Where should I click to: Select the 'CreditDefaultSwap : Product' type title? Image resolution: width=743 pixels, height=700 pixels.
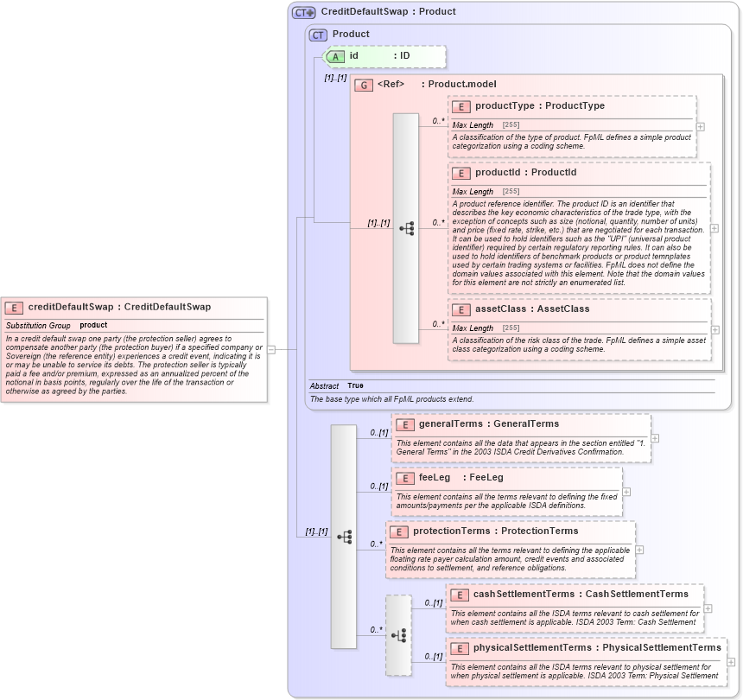coord(389,12)
